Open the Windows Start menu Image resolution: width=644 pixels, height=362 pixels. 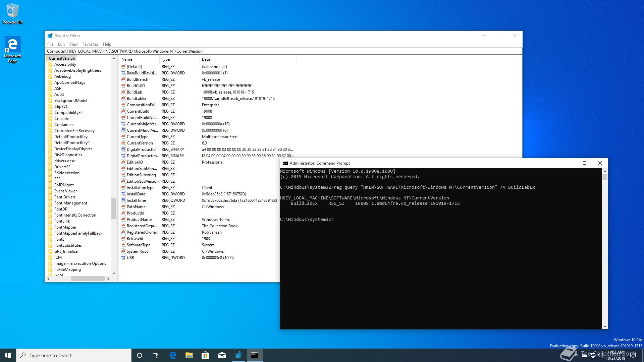[x=8, y=355]
